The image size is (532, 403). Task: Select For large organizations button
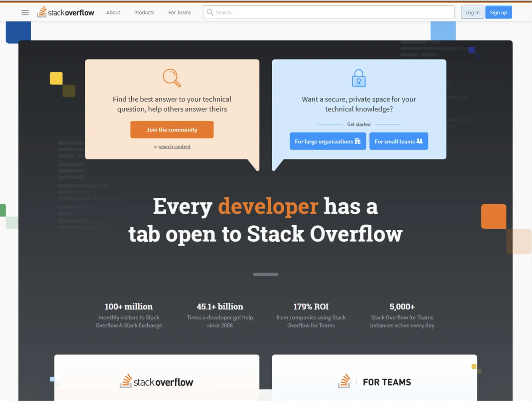click(x=328, y=141)
